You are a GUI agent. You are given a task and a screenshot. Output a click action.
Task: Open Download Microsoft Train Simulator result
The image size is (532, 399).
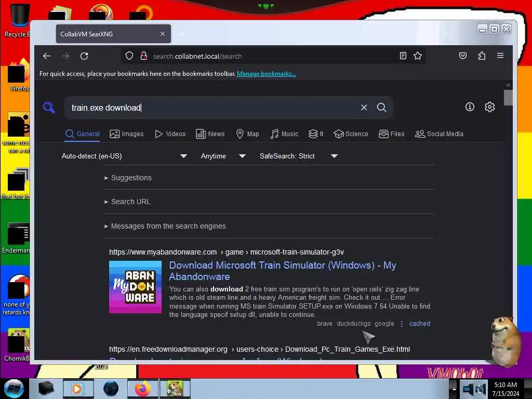click(x=283, y=271)
